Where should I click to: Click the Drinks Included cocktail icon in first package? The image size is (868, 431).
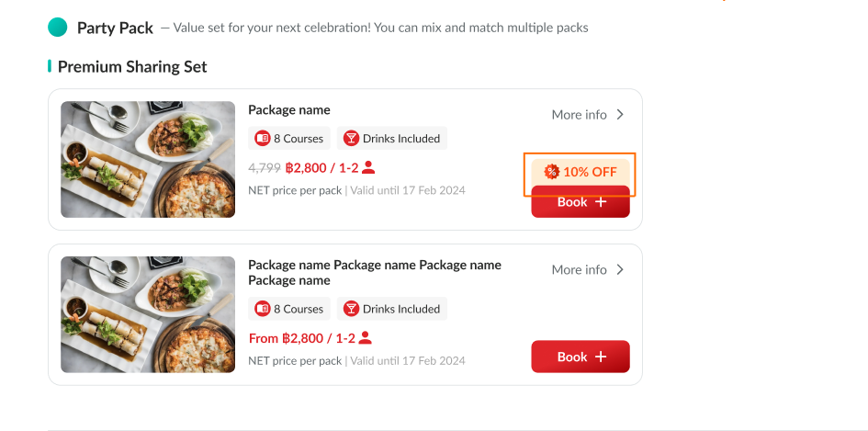click(351, 139)
